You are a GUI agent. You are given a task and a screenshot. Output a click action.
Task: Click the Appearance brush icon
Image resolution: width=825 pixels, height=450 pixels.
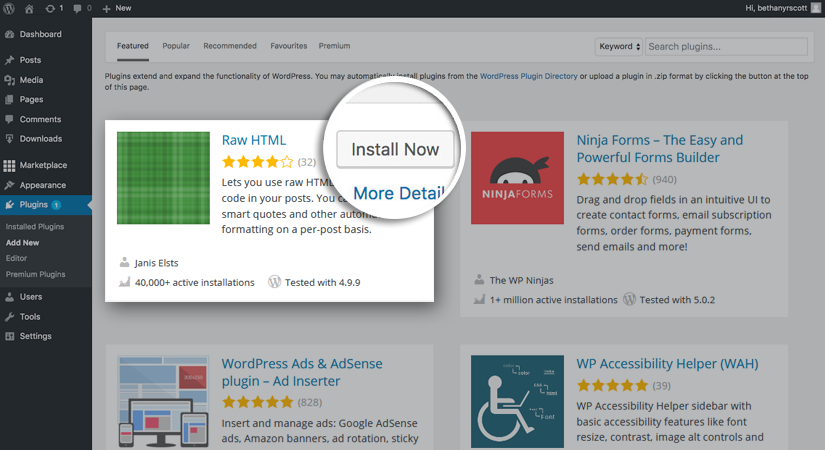point(9,185)
